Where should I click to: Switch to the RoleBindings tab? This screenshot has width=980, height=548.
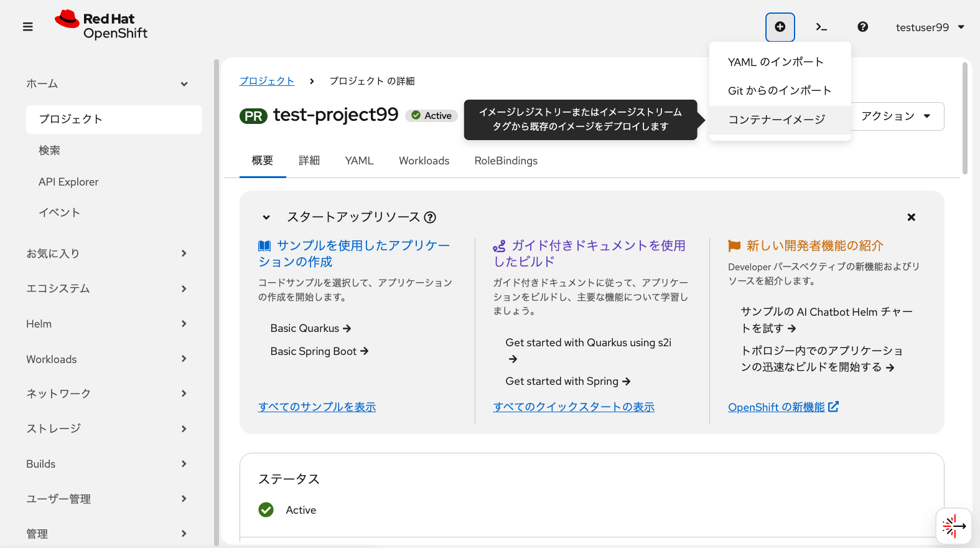(506, 161)
